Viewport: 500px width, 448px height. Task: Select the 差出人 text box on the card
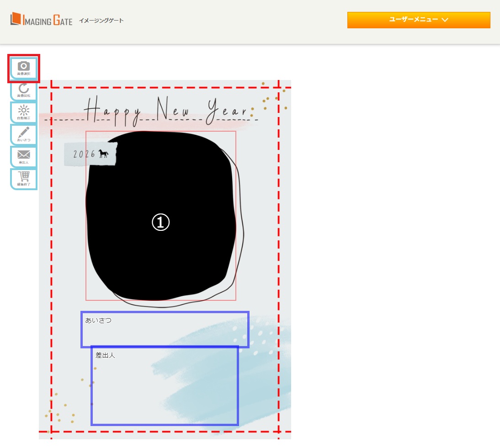(x=165, y=386)
